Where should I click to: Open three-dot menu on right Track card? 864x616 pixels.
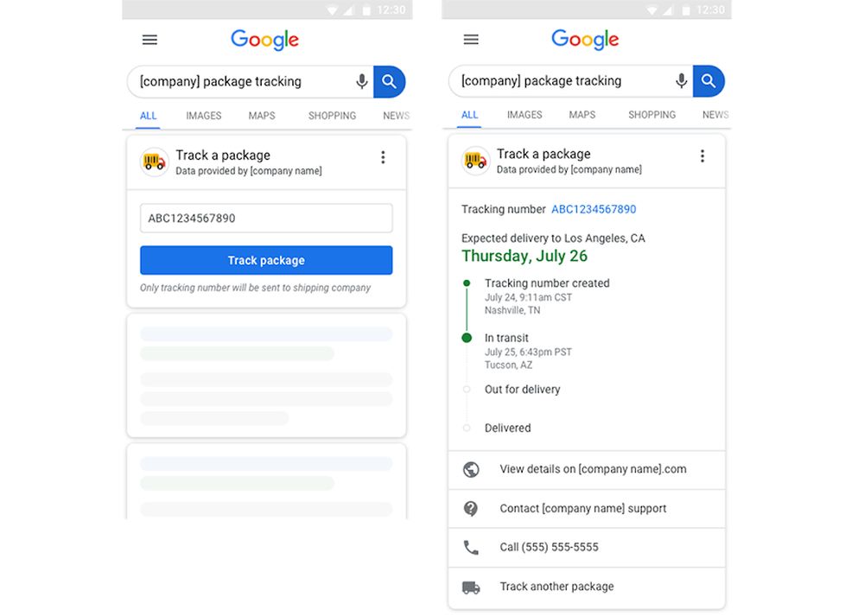click(x=702, y=156)
